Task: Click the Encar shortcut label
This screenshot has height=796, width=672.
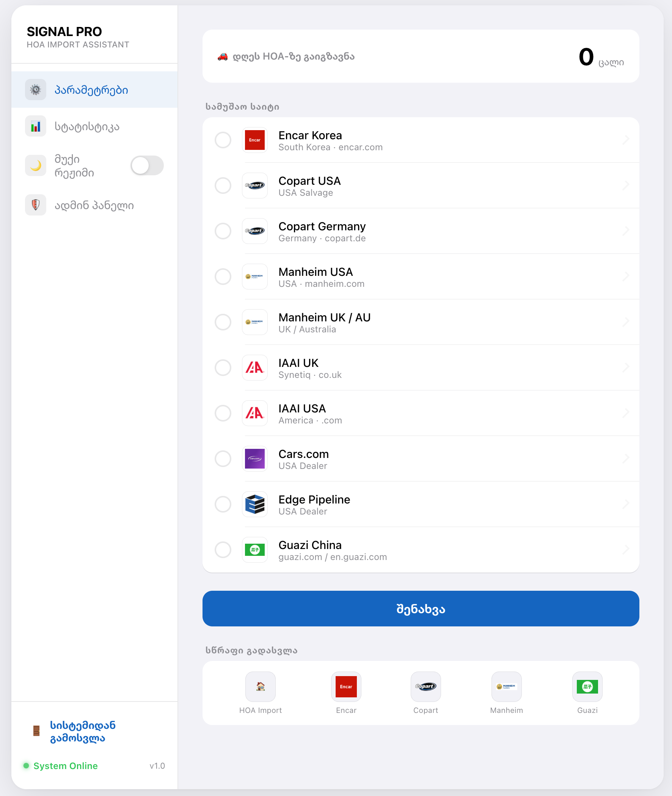Action: click(x=346, y=710)
